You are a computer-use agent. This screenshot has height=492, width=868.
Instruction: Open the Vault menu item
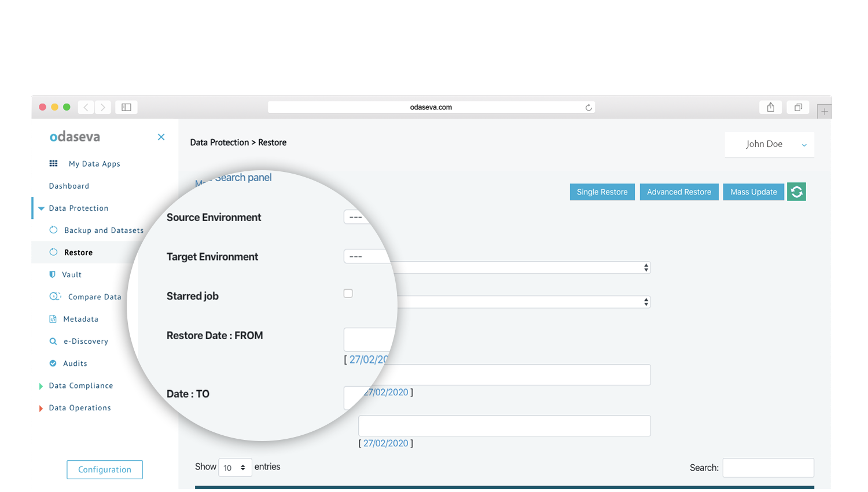[72, 275]
